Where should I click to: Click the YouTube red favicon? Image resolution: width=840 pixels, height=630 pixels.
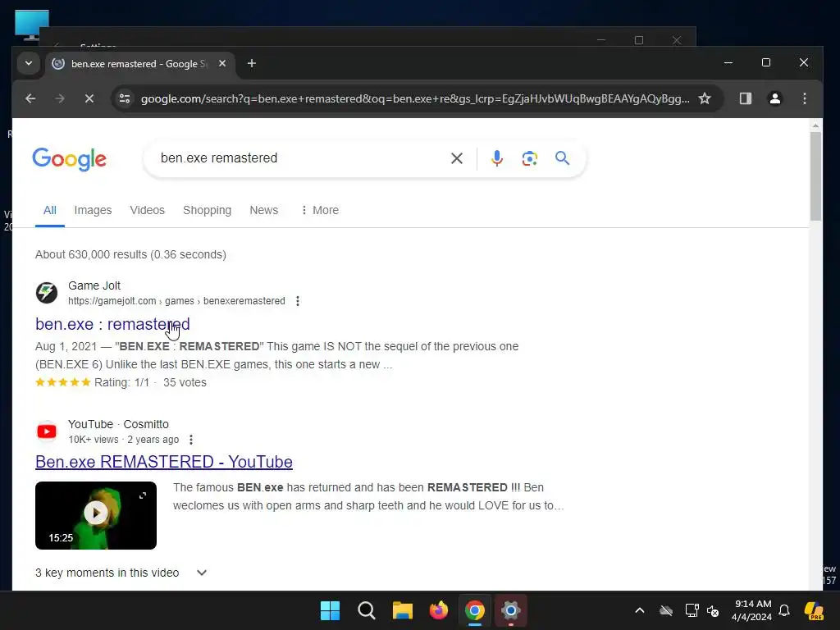tap(47, 431)
